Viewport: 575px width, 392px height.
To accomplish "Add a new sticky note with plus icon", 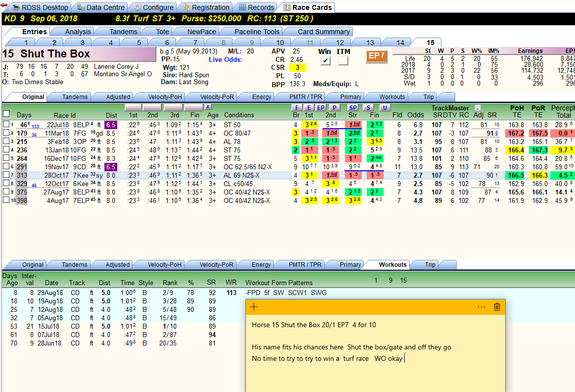I will 254,307.
